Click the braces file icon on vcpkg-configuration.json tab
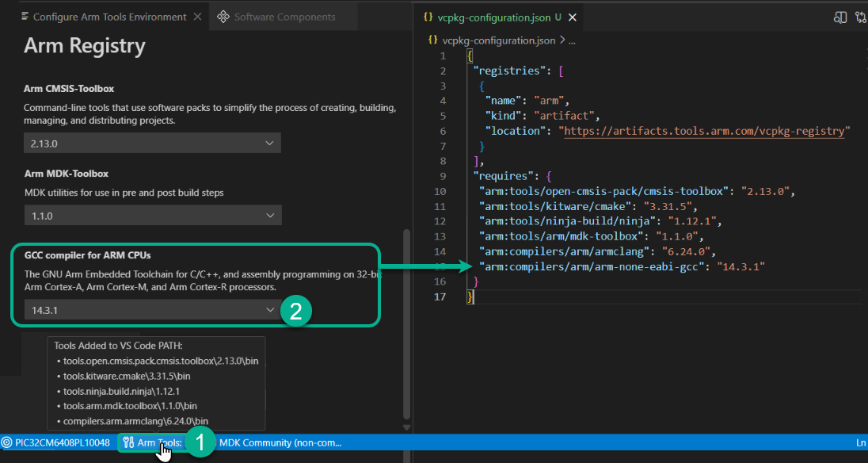 [x=428, y=17]
